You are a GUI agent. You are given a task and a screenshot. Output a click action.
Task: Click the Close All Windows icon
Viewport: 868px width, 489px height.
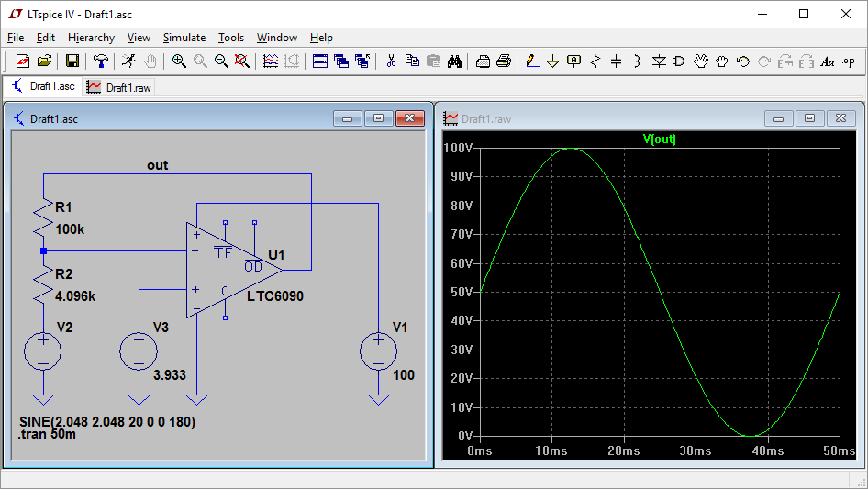tap(362, 61)
